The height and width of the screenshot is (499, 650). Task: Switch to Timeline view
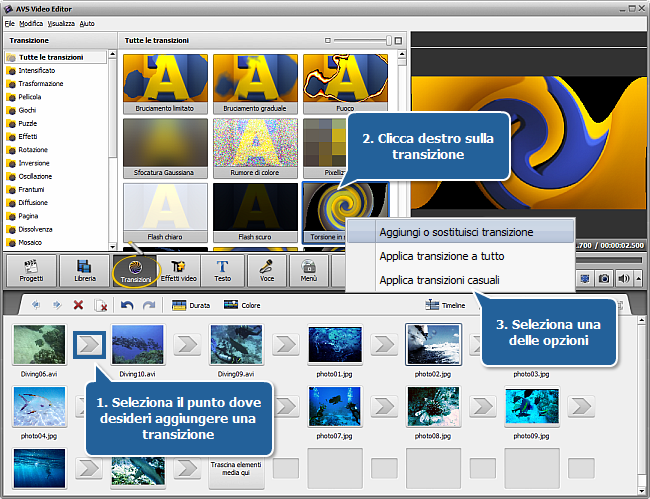tap(445, 305)
